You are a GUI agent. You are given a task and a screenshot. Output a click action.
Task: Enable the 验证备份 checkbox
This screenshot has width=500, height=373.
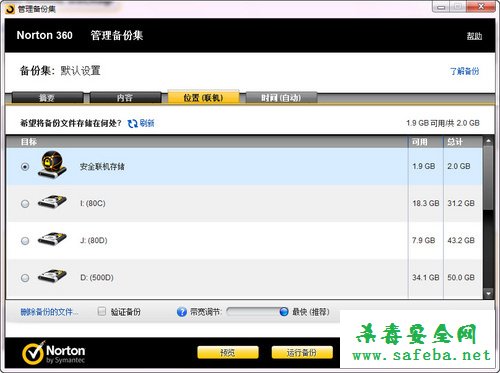tap(102, 312)
